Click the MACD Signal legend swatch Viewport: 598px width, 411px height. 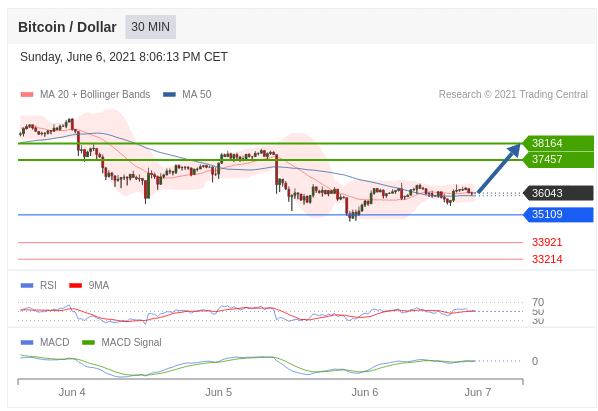click(88, 343)
